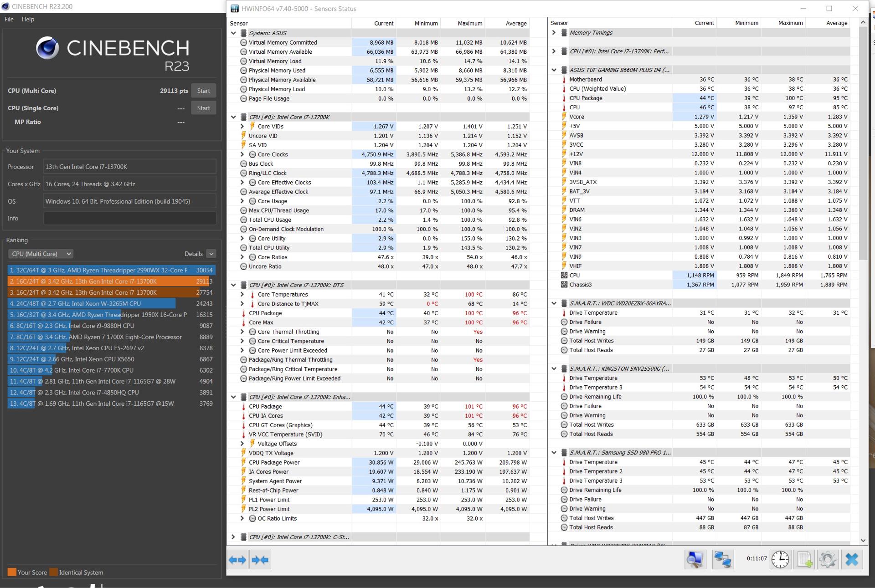Click the Cinebench title bar app icon
875x588 pixels.
5,6
